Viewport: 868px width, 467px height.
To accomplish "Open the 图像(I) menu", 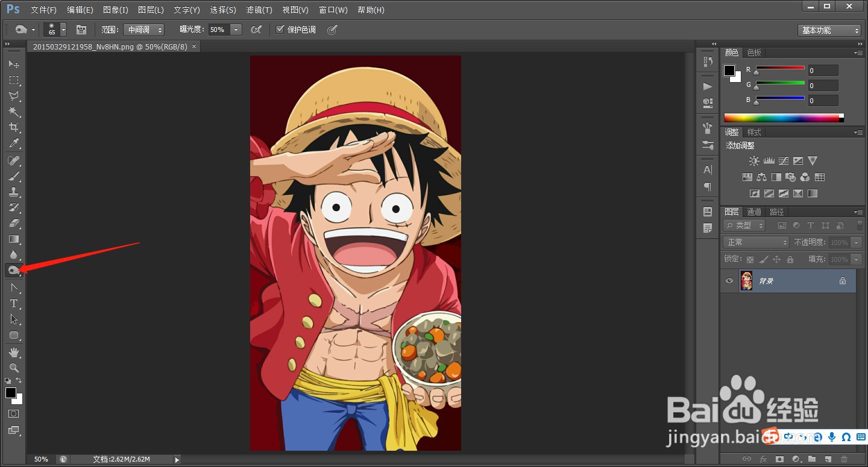I will 116,10.
